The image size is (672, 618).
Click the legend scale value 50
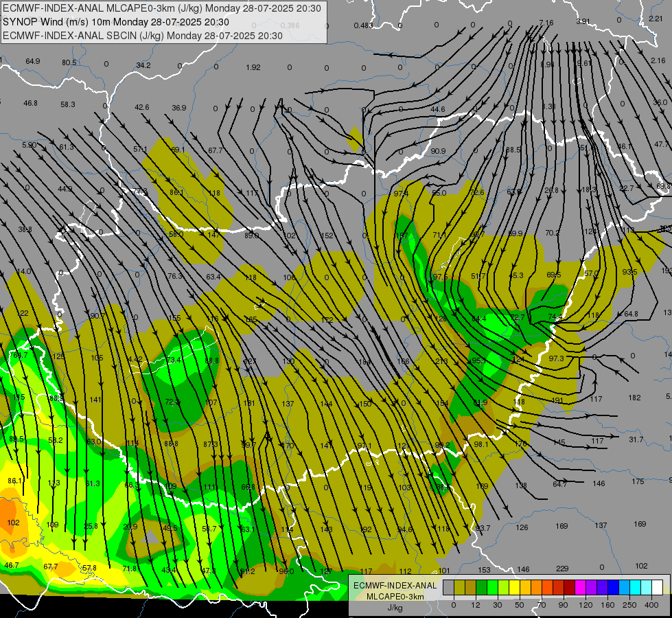(x=520, y=605)
